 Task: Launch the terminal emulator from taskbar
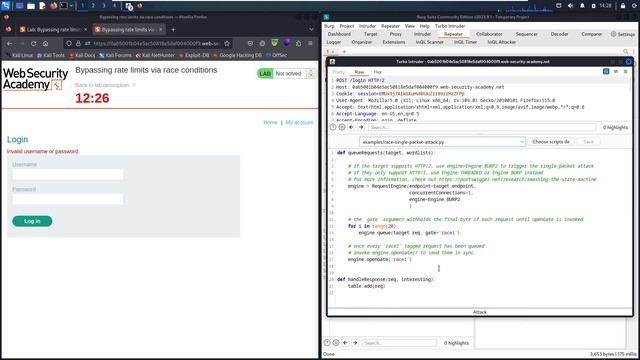pyautogui.click(x=64, y=6)
